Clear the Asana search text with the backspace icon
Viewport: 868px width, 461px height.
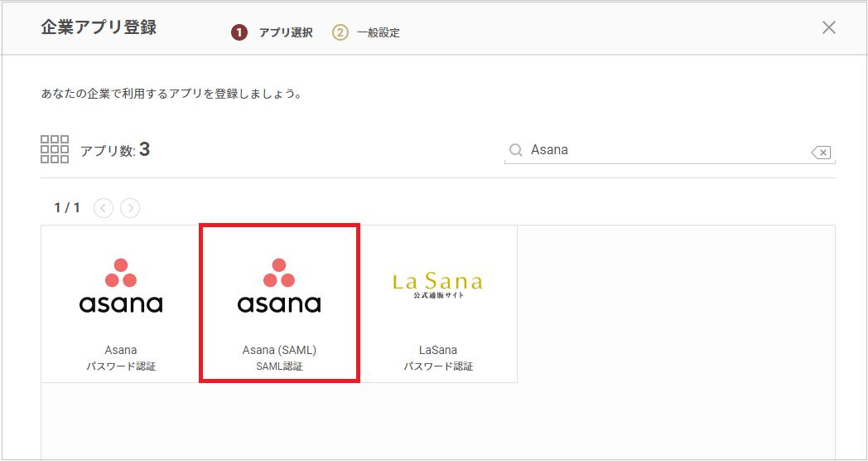pos(821,152)
